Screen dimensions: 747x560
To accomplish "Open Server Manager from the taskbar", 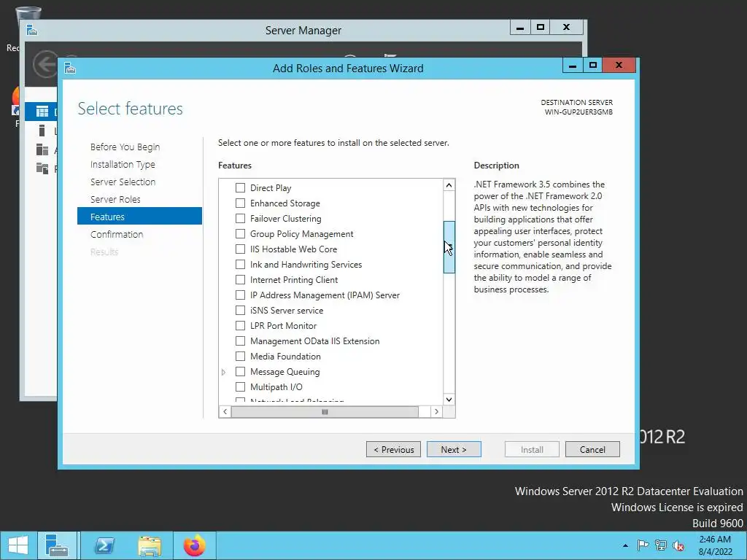I will tap(57, 545).
